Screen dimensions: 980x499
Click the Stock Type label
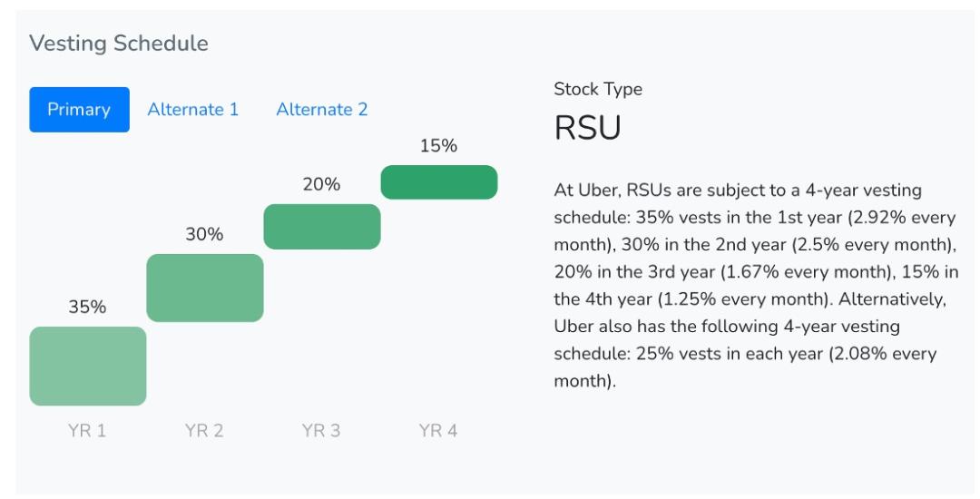(x=598, y=90)
